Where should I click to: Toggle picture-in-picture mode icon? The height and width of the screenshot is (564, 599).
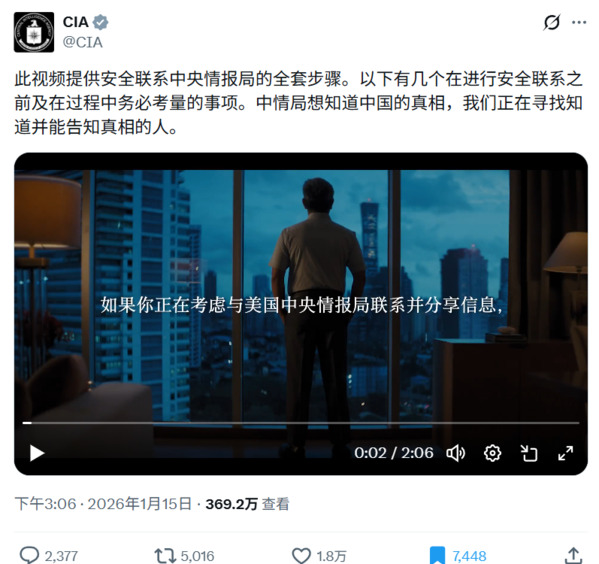coord(529,454)
